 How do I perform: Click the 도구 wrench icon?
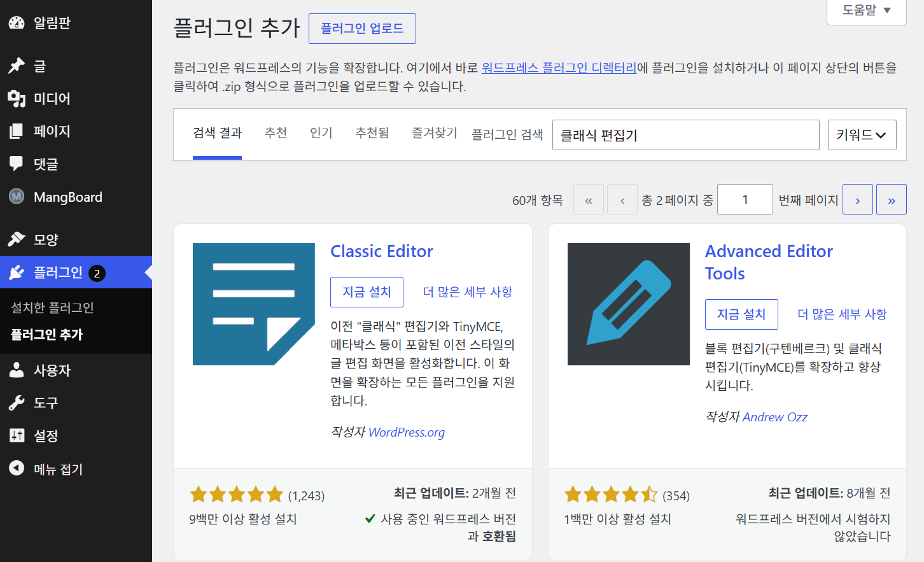tap(17, 403)
